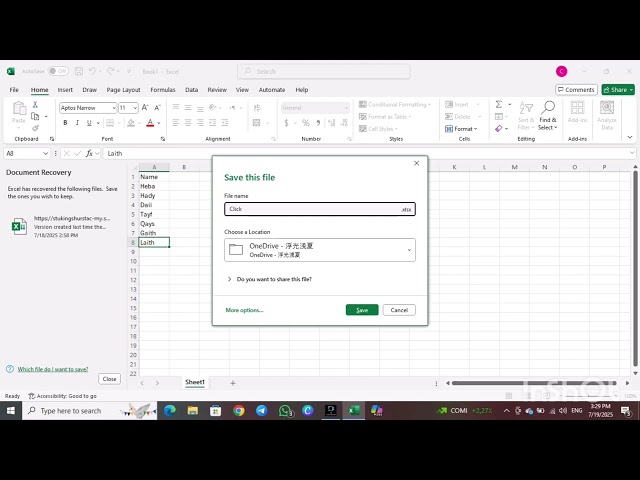Open Telegram from taskbar
The width and height of the screenshot is (640, 480).
pyautogui.click(x=262, y=410)
